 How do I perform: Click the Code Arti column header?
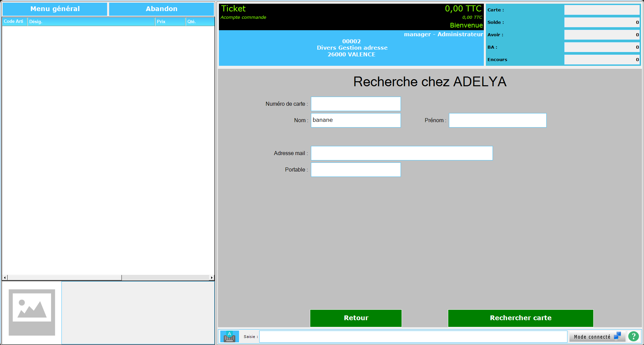click(x=14, y=21)
